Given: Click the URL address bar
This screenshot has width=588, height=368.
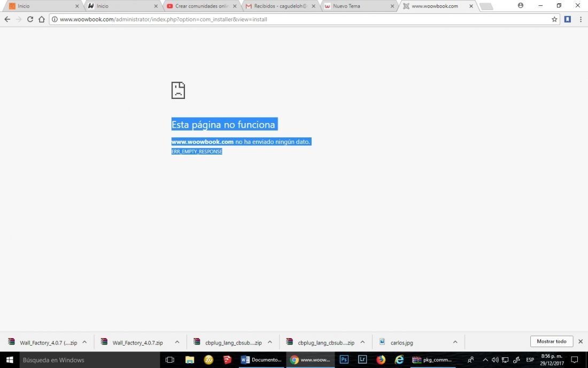Looking at the screenshot, I should [304, 19].
